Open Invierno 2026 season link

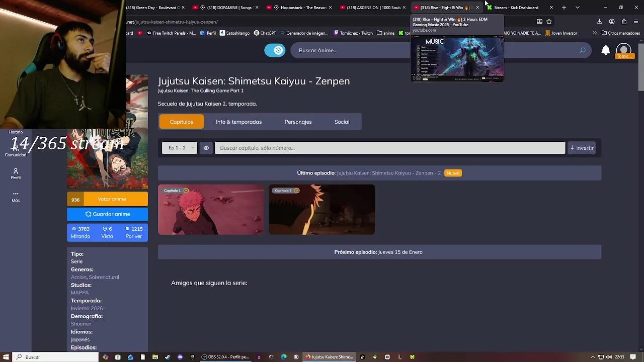[x=87, y=308]
